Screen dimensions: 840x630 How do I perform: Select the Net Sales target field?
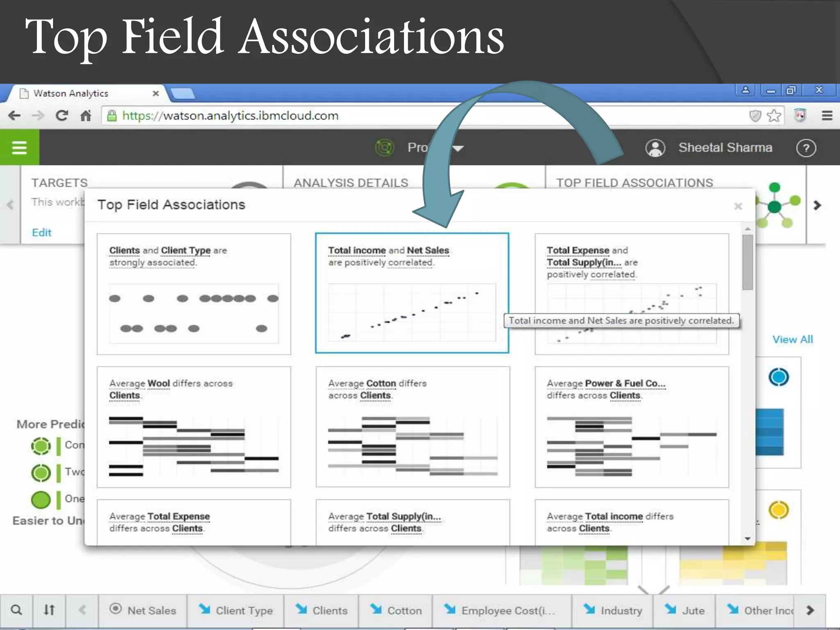[x=143, y=610]
